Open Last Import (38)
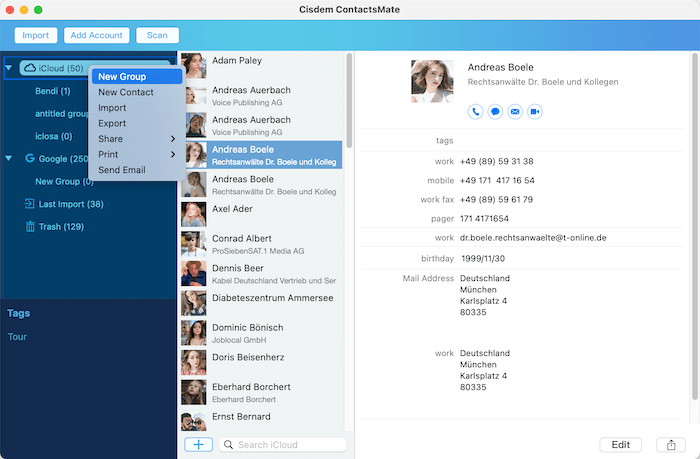The width and height of the screenshot is (700, 459). [x=71, y=204]
